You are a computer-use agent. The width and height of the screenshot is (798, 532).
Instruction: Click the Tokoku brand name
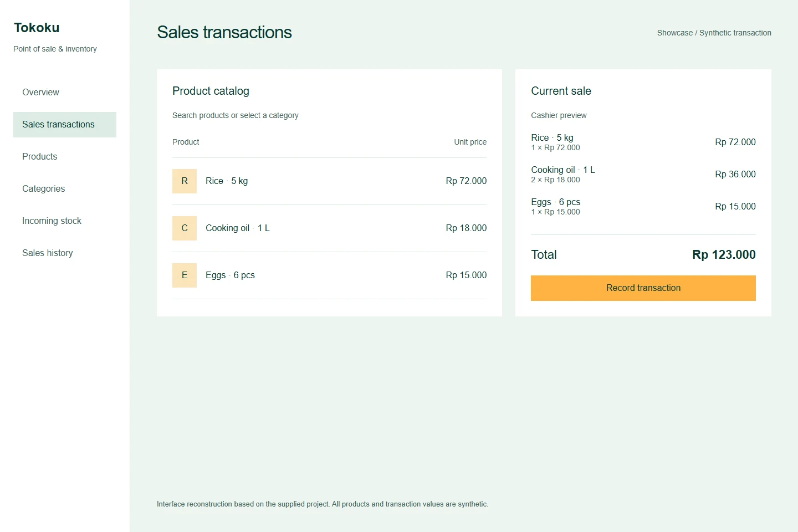(x=37, y=28)
